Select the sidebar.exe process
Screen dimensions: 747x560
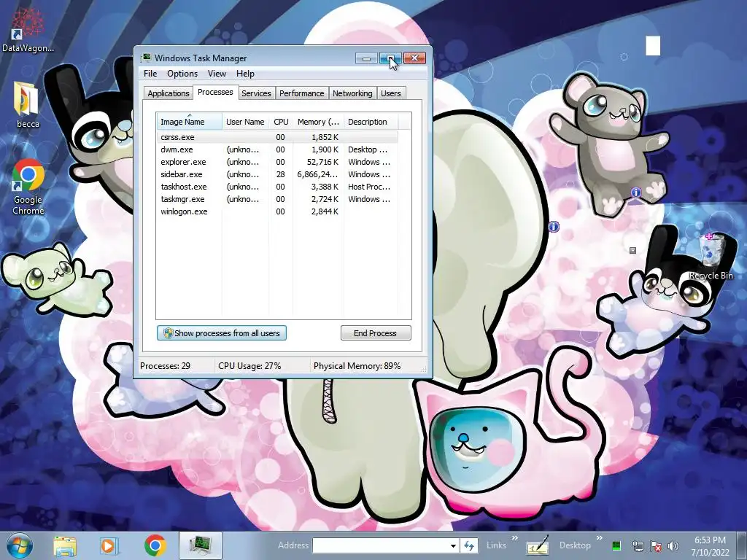(x=277, y=174)
